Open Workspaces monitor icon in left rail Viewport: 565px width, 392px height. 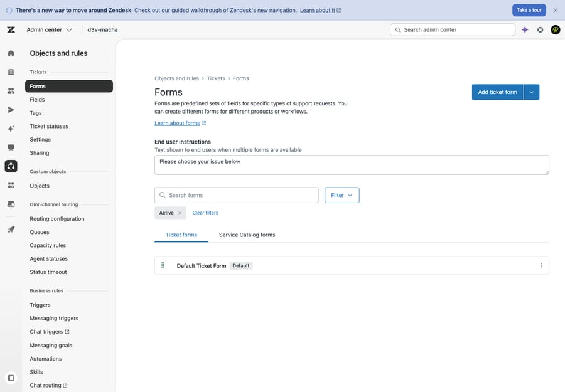[x=11, y=147]
